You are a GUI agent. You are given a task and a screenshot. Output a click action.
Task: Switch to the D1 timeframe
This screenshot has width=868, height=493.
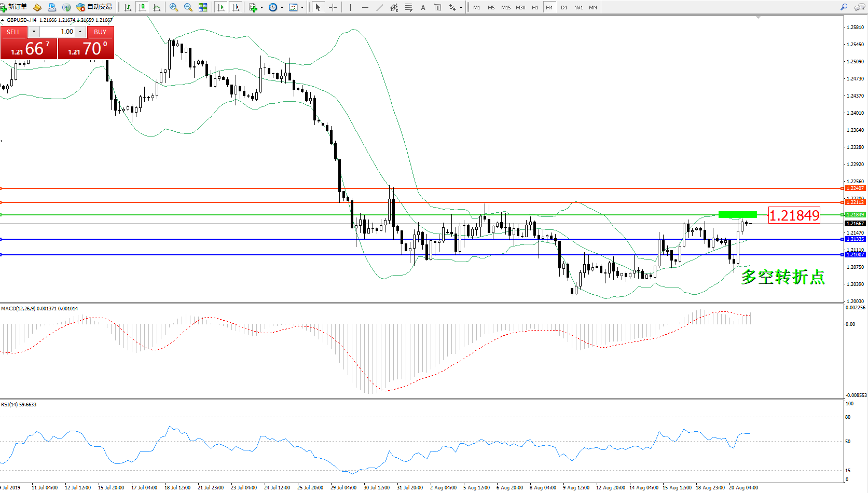[564, 7]
